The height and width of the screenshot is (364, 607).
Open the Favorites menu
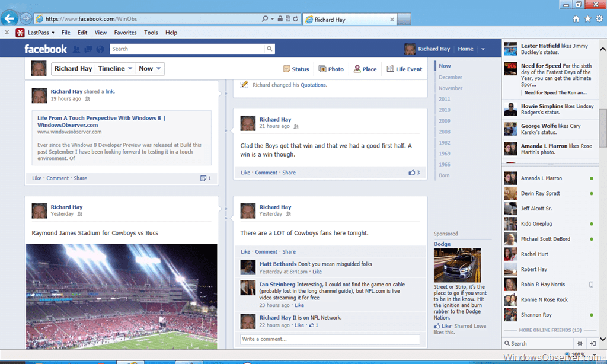pos(125,33)
